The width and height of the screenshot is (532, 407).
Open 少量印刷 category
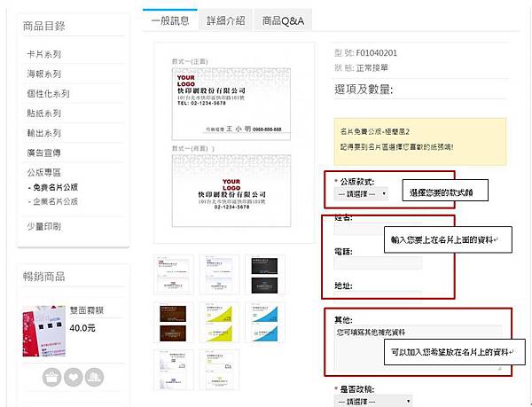[x=44, y=227]
